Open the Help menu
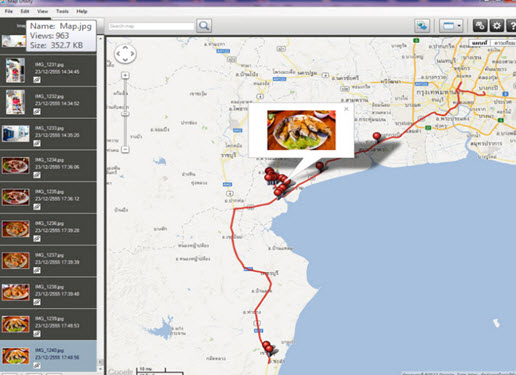This screenshot has width=516, height=375. 82,11
